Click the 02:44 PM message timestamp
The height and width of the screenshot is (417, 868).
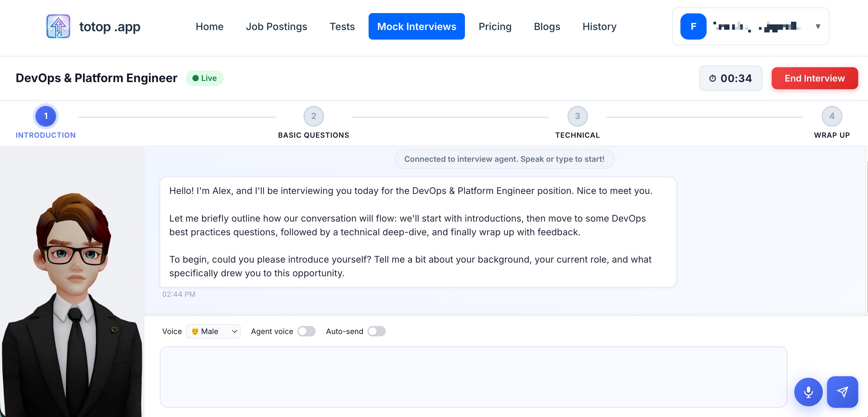179,294
